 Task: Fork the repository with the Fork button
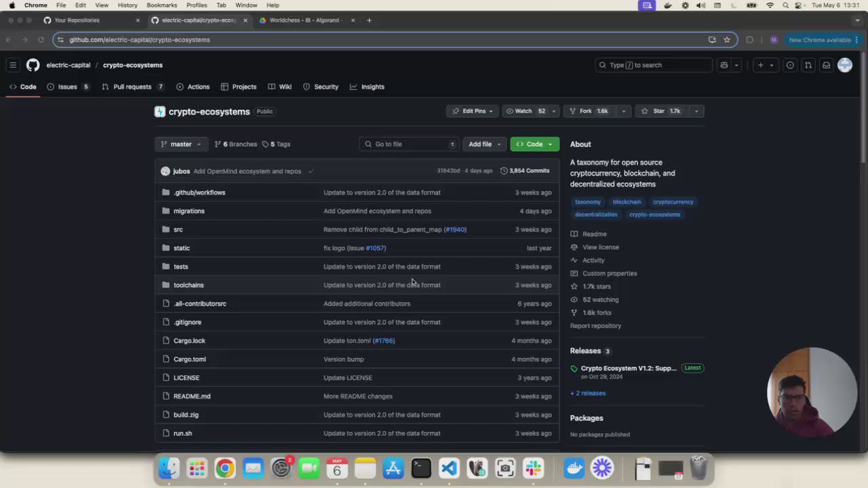pyautogui.click(x=589, y=111)
